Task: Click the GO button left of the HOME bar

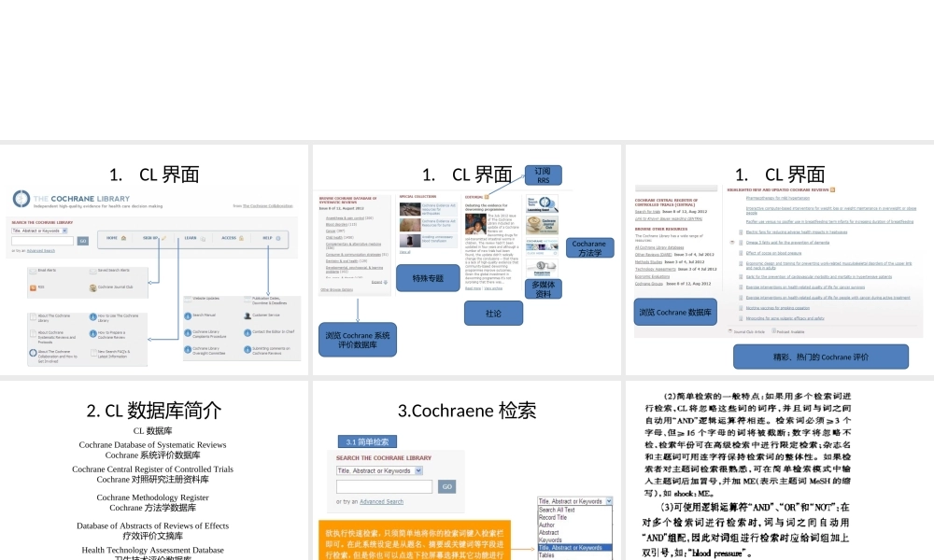Action: point(83,241)
